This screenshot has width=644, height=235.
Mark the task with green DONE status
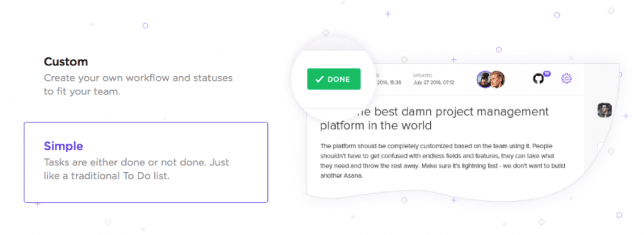(x=333, y=79)
